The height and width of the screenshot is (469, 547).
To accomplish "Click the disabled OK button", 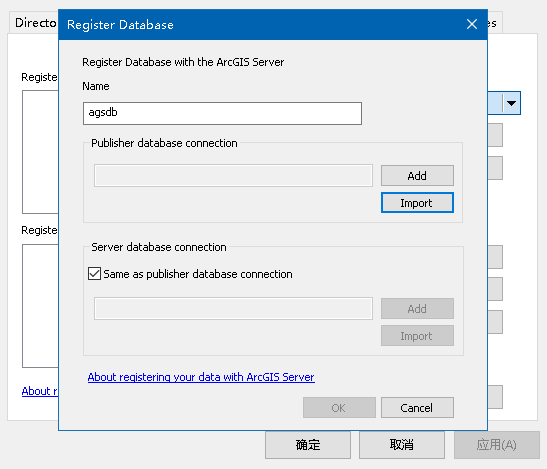I will pyautogui.click(x=339, y=408).
